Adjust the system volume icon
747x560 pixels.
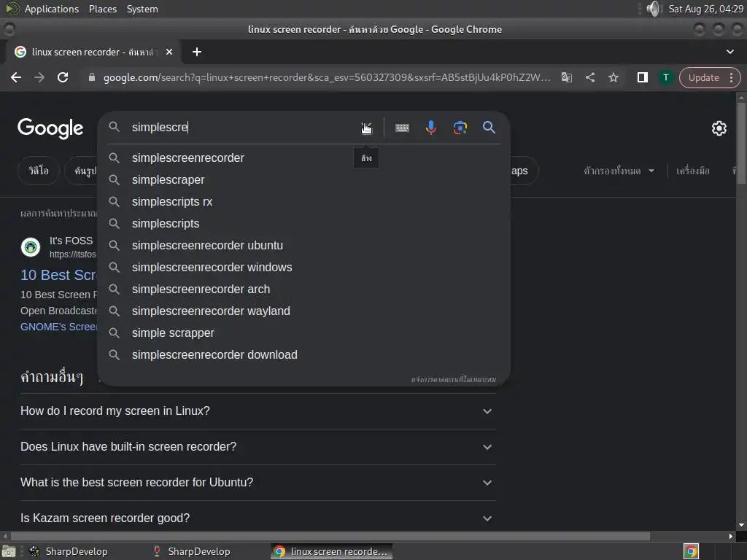coord(654,9)
